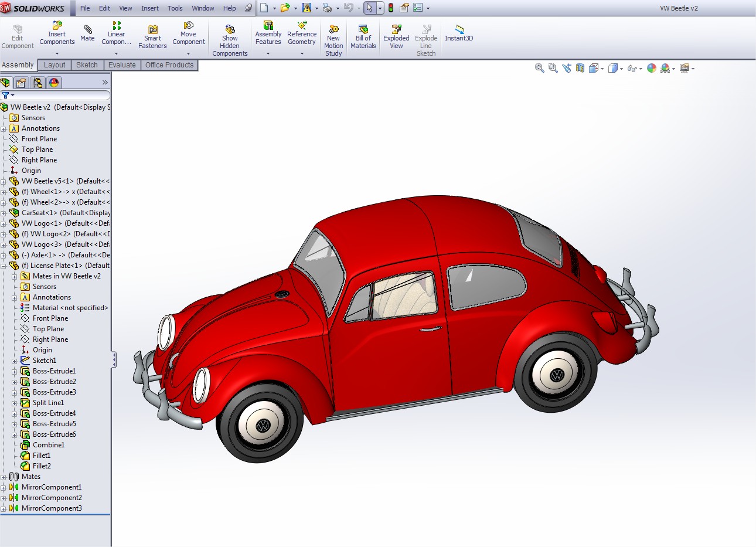
Task: Select the Mate tool
Action: pos(87,33)
